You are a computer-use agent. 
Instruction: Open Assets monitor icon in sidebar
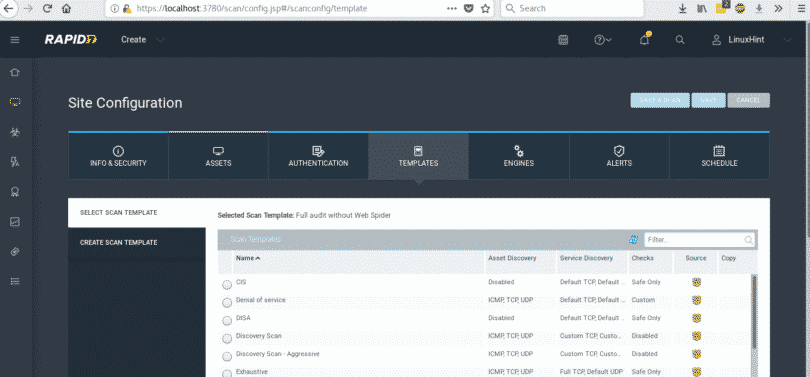[15, 102]
